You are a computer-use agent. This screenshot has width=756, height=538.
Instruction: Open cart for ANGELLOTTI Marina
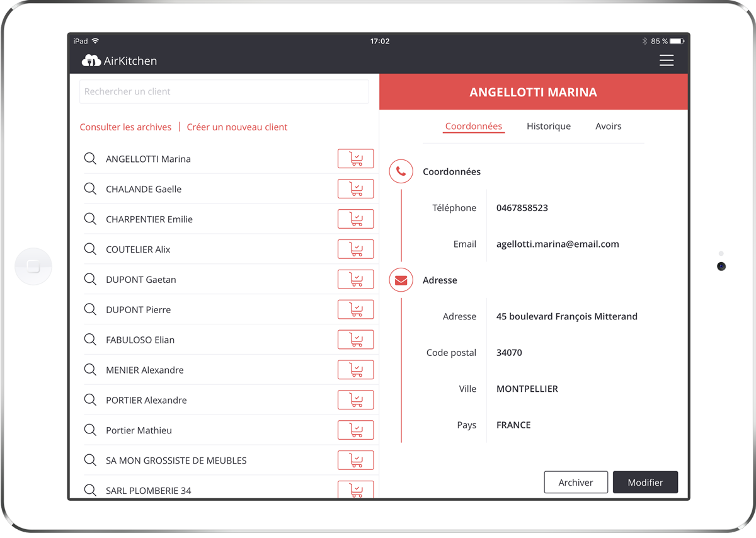pyautogui.click(x=355, y=159)
